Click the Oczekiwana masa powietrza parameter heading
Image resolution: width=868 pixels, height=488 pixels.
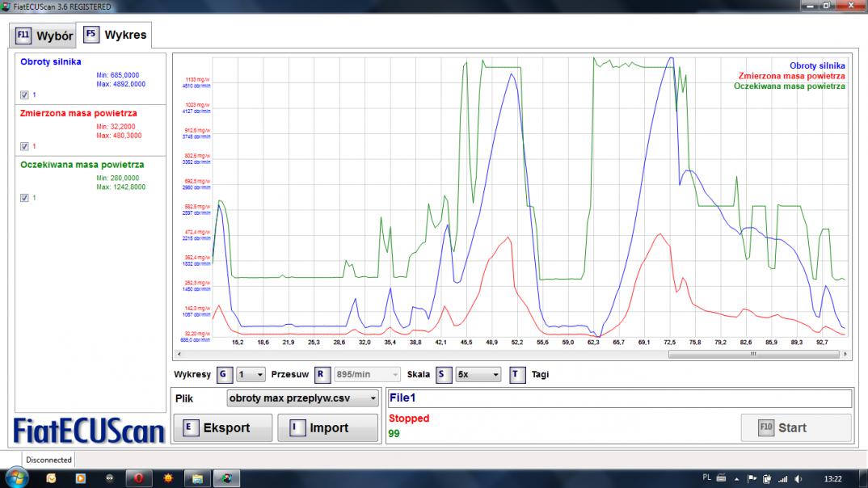tap(82, 165)
